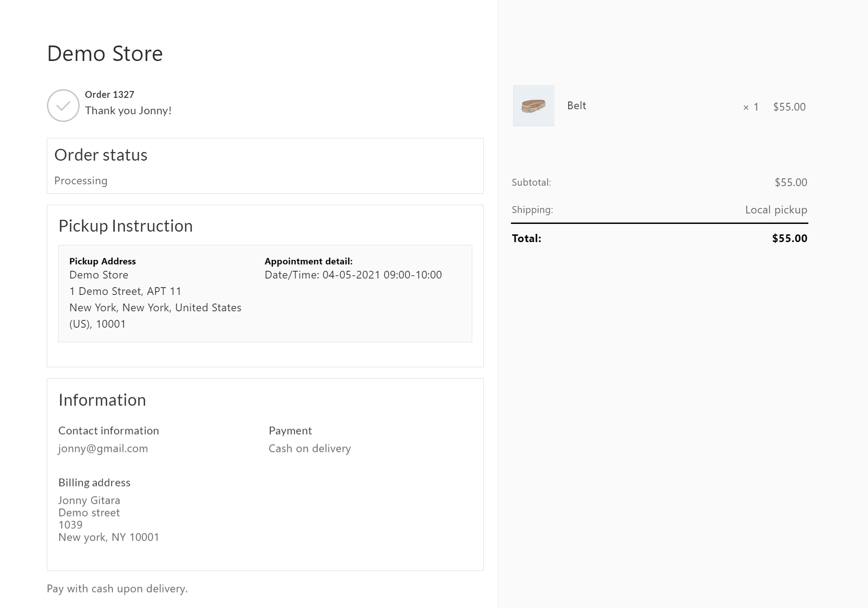The image size is (868, 608).
Task: Click the Billing address label
Action: click(94, 482)
